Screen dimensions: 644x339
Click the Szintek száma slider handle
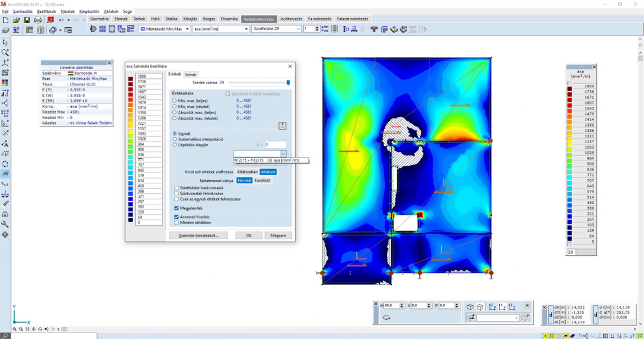(288, 83)
